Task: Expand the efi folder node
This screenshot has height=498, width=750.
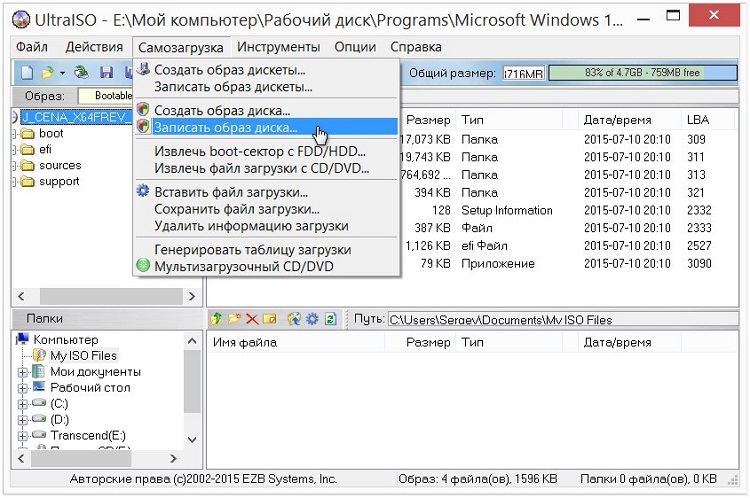Action: (14, 150)
